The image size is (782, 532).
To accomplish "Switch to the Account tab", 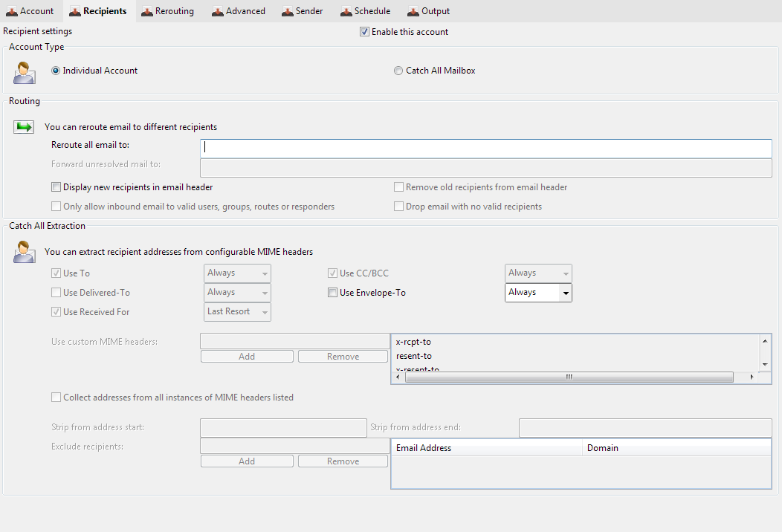I will (30, 11).
